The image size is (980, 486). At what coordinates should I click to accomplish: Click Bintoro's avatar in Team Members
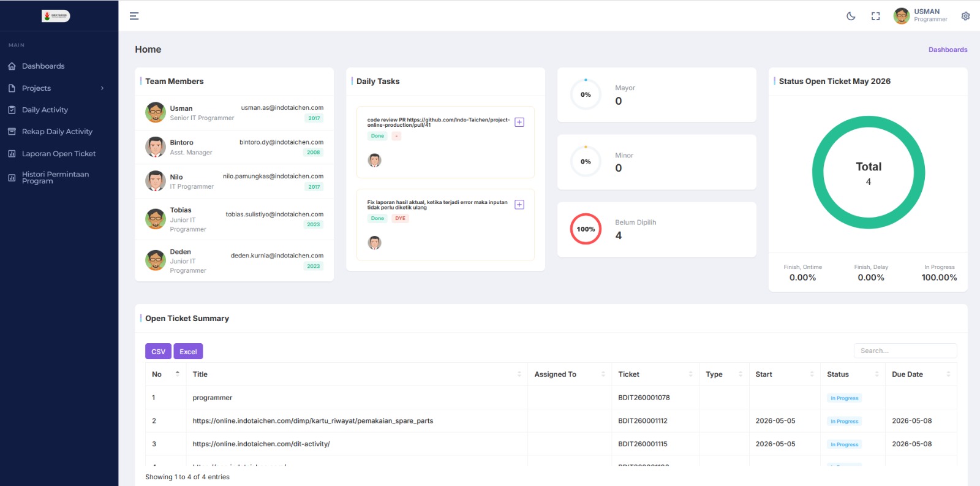(156, 146)
